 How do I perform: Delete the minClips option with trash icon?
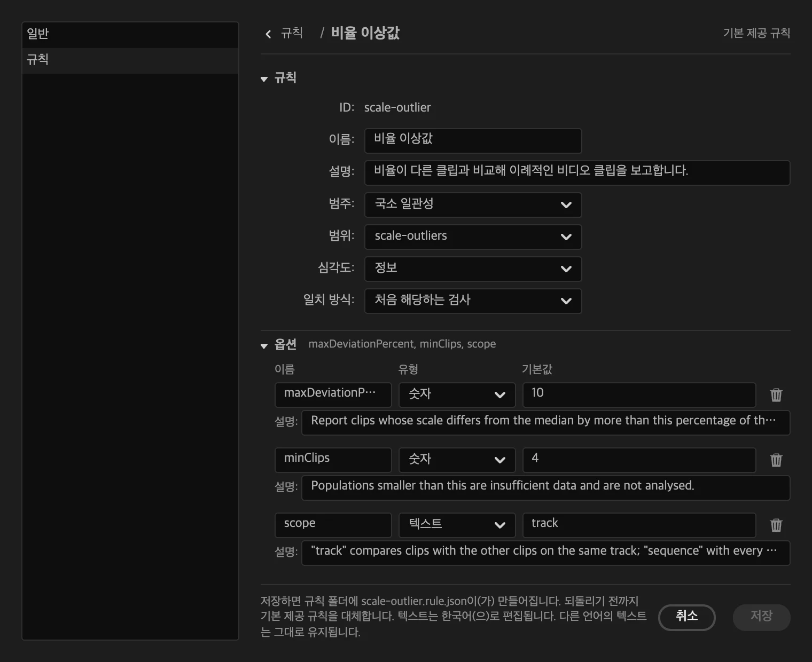click(776, 460)
